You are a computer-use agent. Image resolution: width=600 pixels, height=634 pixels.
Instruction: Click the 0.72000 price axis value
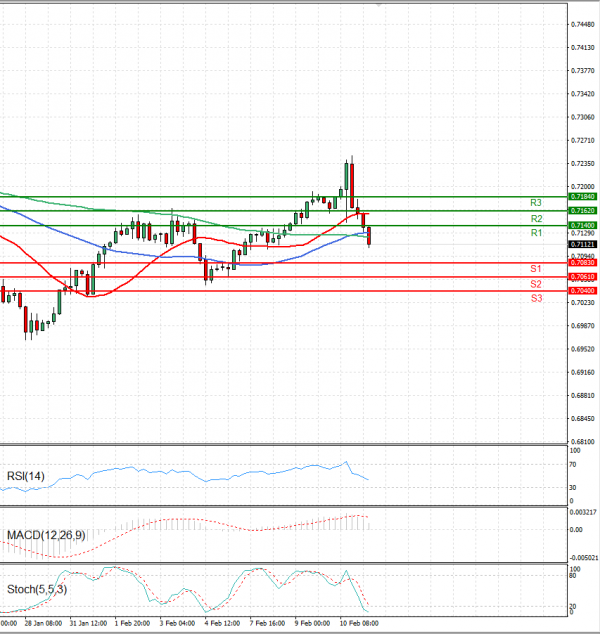point(583,187)
